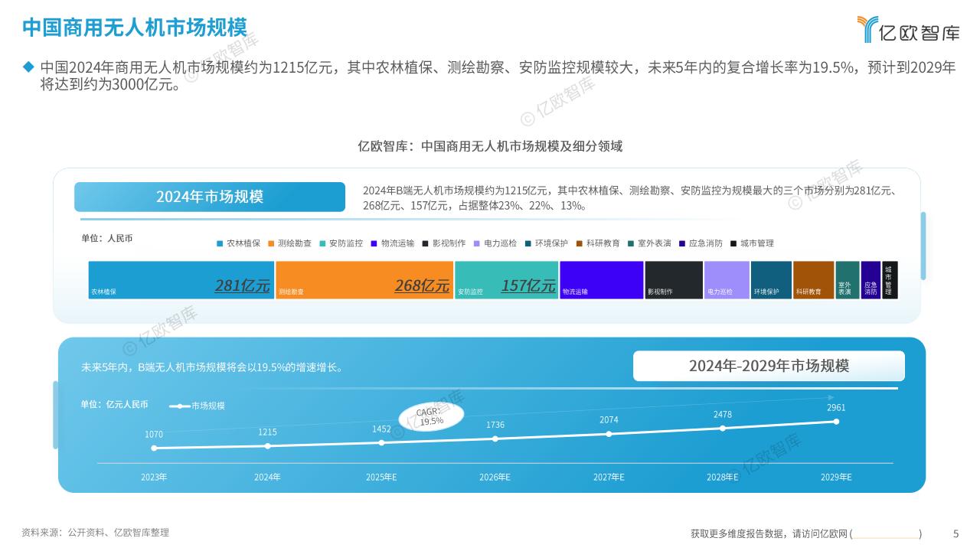Click the 1736 data label
Viewport: 980px width, 551px height.
click(x=495, y=425)
